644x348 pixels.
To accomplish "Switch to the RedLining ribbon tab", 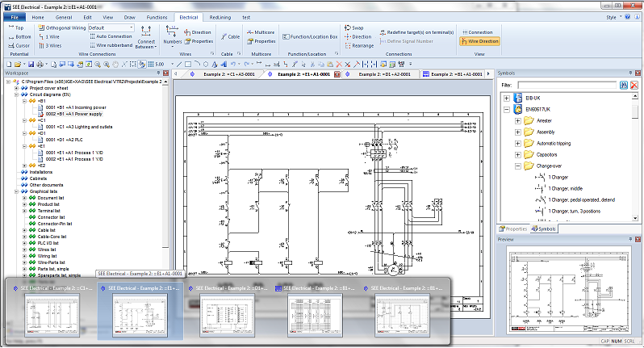I will click(220, 17).
